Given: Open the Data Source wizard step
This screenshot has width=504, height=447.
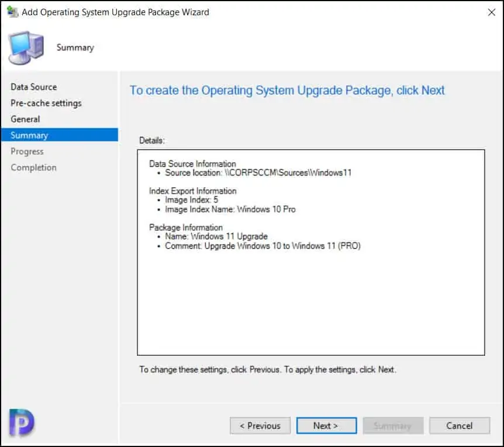Looking at the screenshot, I should [34, 87].
